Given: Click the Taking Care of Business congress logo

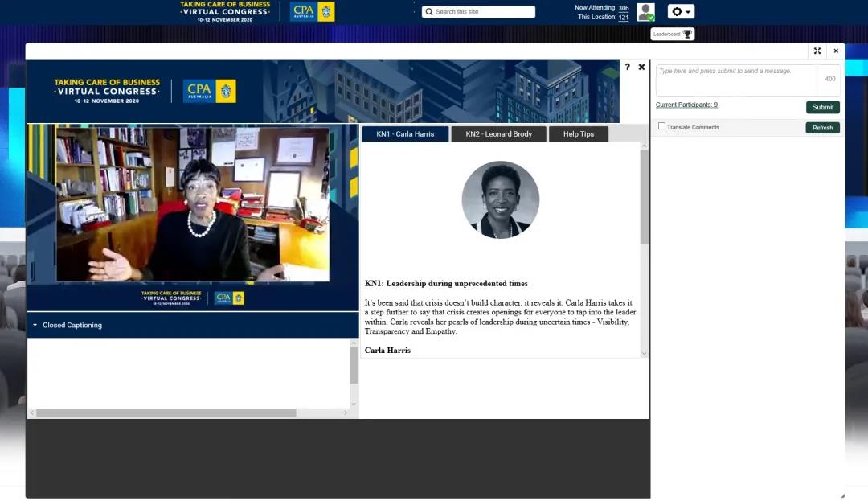Looking at the screenshot, I should point(225,11).
